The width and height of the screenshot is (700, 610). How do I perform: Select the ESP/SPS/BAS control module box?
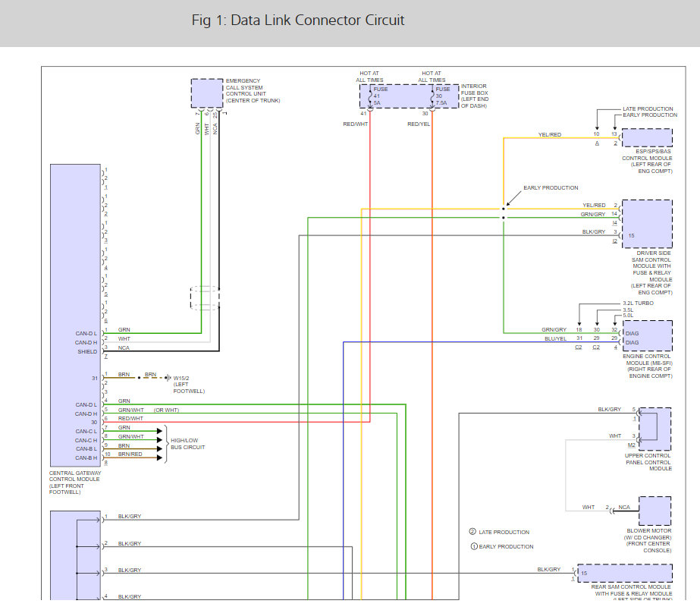click(646, 137)
